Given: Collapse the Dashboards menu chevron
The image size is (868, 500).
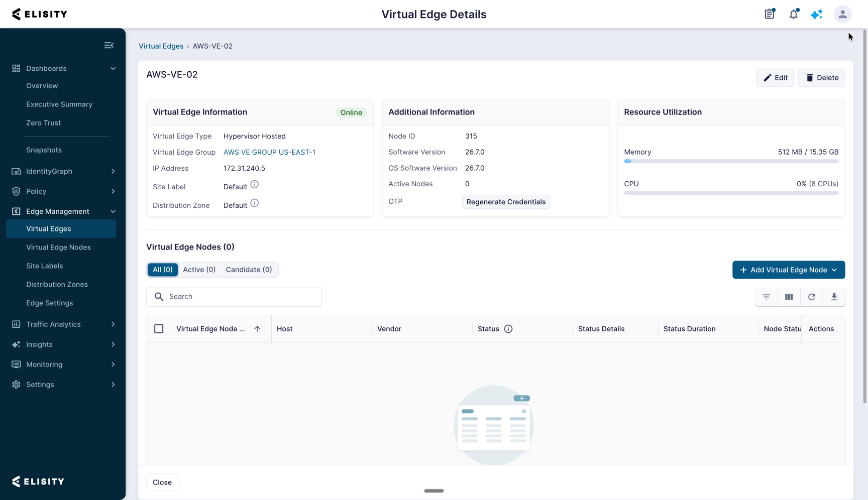Looking at the screenshot, I should click(x=113, y=68).
